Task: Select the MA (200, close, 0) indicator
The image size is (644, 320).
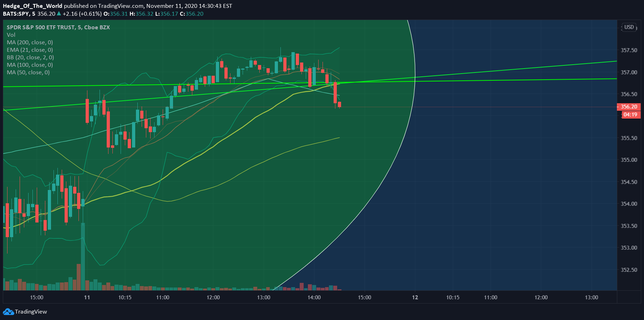Action: (30, 42)
